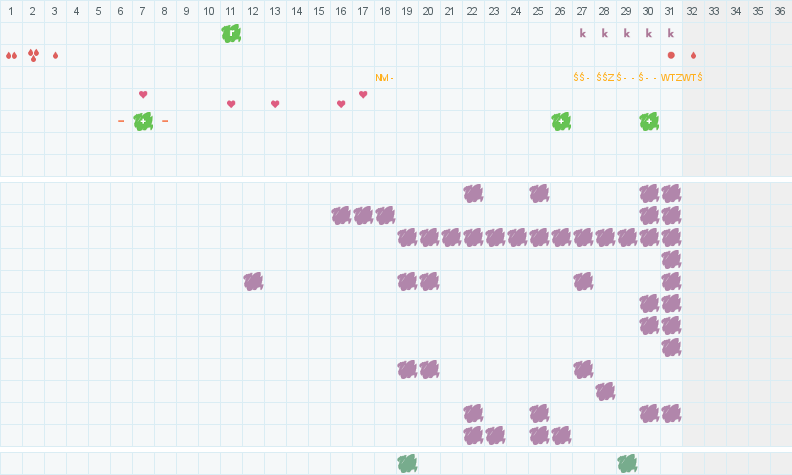Click the green 'r' marker on day 11

tap(231, 33)
